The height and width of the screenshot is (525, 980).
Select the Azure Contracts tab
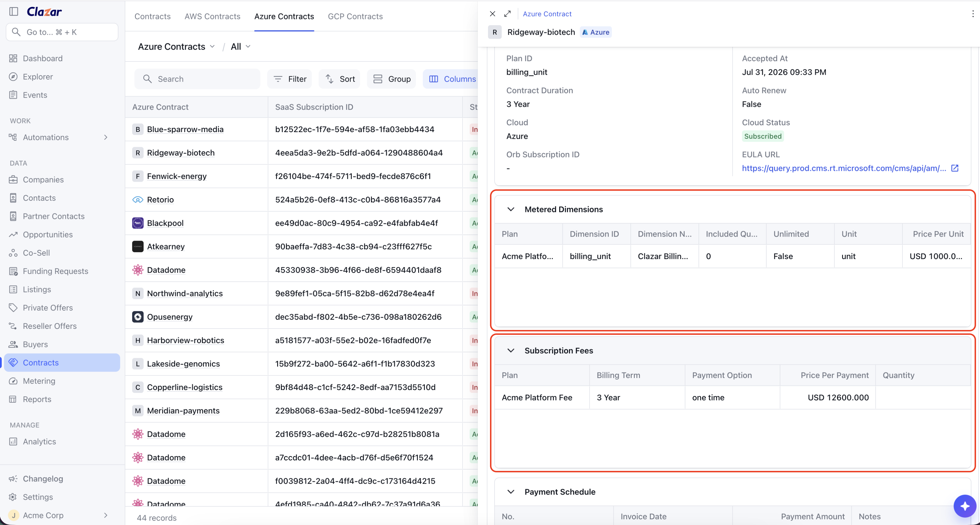point(284,16)
